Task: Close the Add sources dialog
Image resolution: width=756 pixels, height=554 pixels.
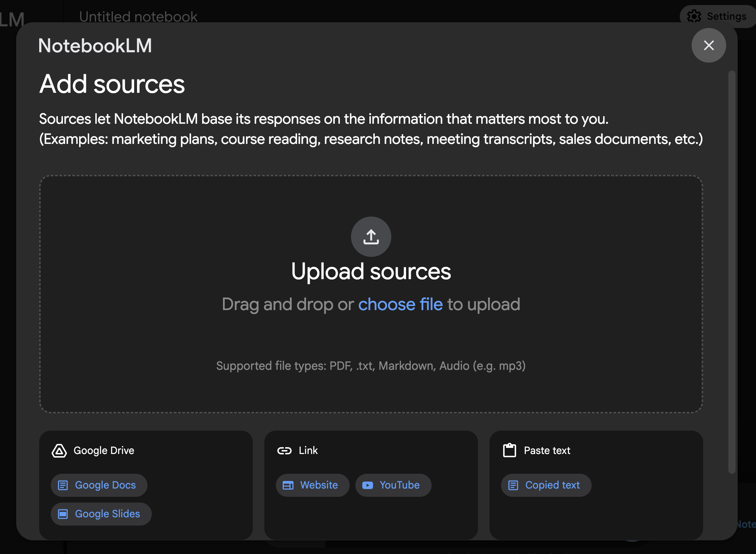Action: click(709, 45)
